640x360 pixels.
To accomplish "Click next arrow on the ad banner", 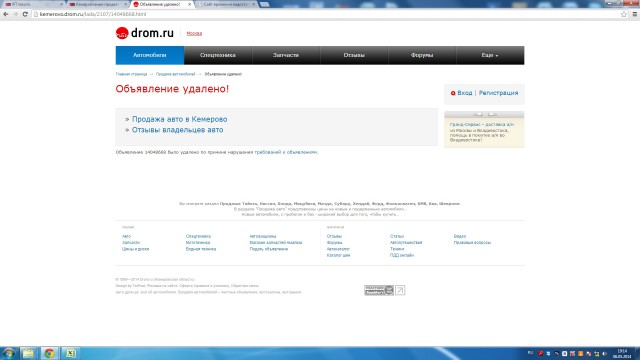I will click(x=492, y=114).
